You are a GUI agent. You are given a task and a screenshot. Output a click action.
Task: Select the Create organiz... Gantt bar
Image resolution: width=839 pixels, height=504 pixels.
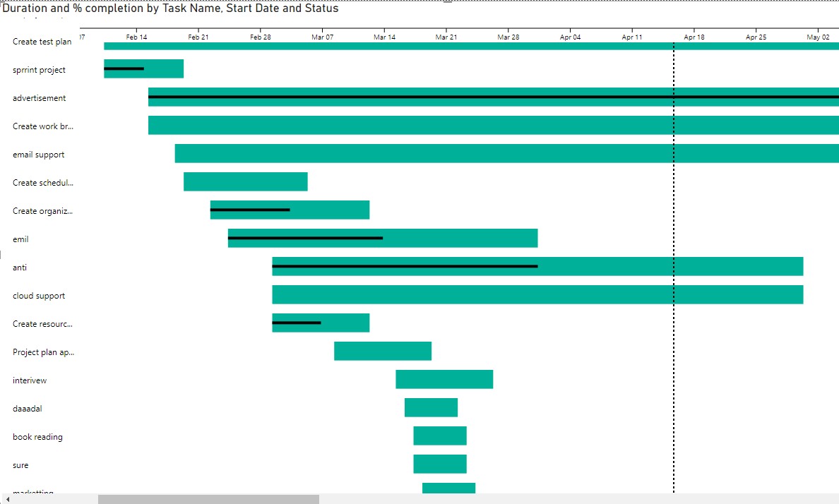tap(290, 210)
